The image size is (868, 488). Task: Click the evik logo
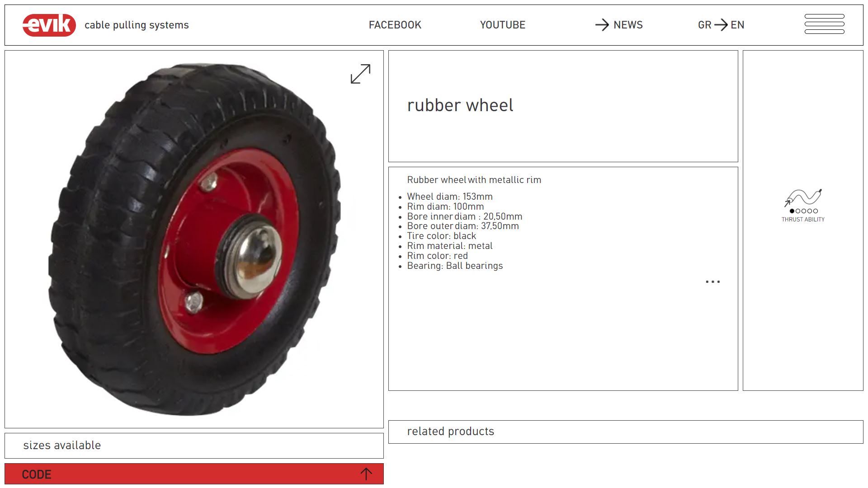click(x=49, y=25)
